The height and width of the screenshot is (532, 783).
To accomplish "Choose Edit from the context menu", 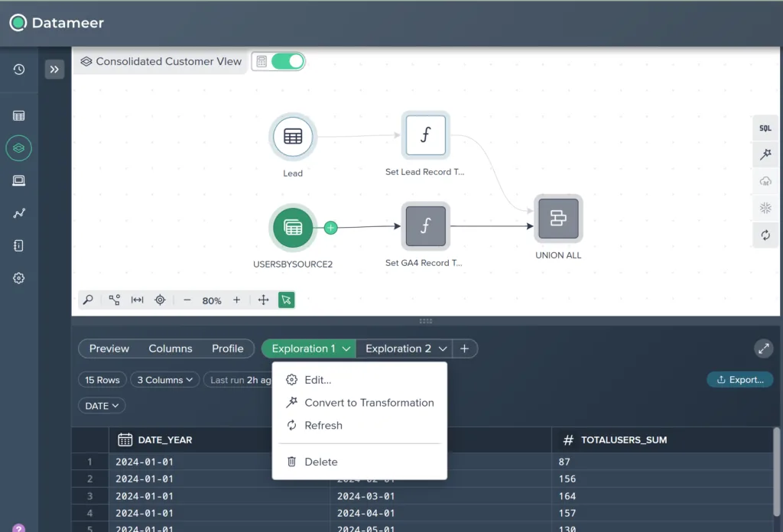I will coord(359,380).
